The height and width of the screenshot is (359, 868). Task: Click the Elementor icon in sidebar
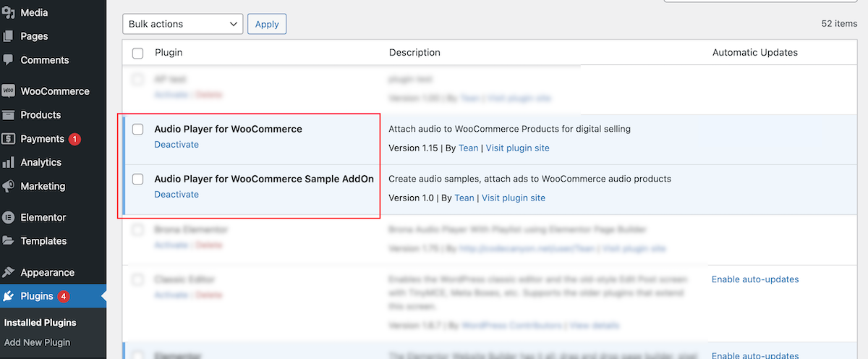tap(9, 217)
